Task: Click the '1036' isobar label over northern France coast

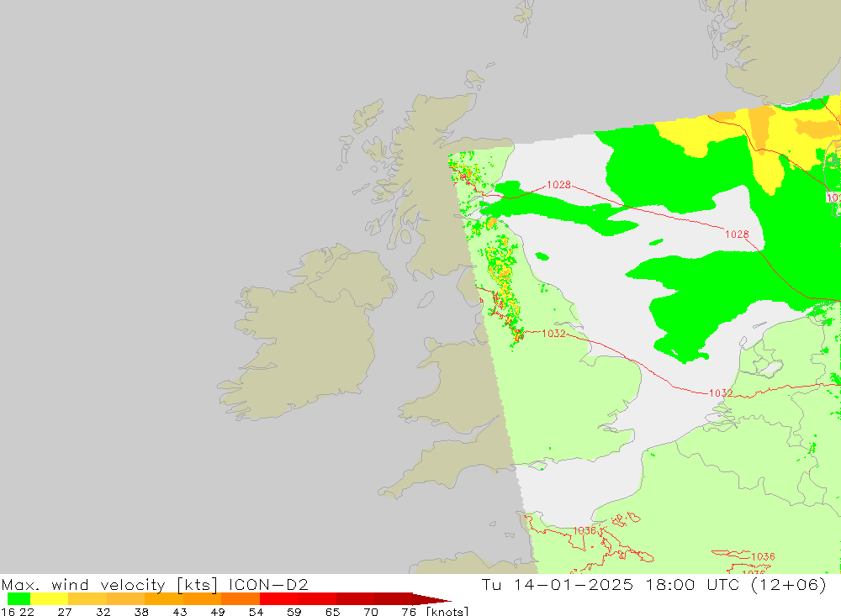Action: 584,530
